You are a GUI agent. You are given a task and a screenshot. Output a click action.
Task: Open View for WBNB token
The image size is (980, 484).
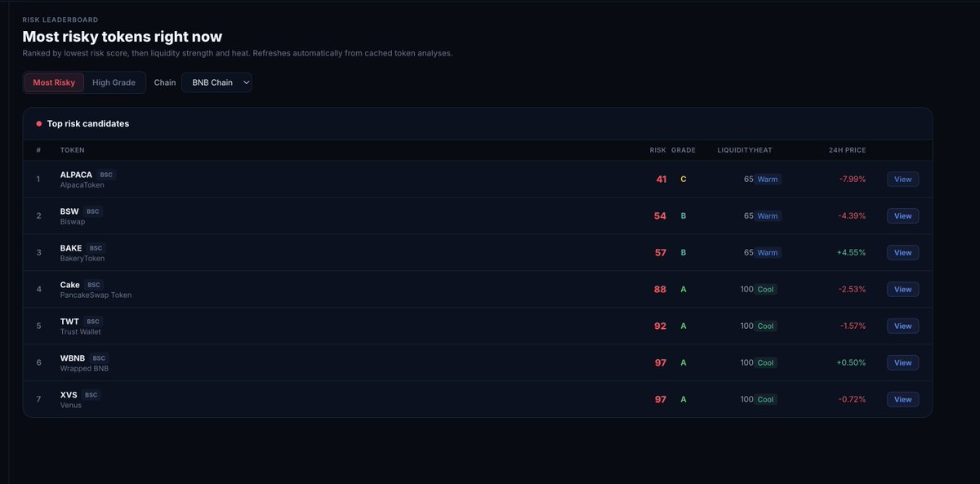[x=902, y=363]
